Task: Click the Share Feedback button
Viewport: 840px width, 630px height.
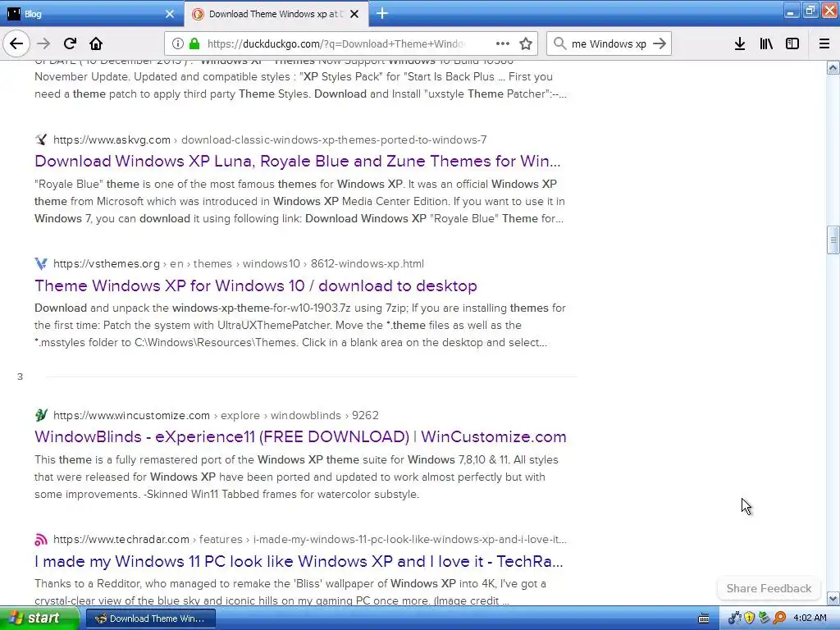Action: [x=769, y=588]
